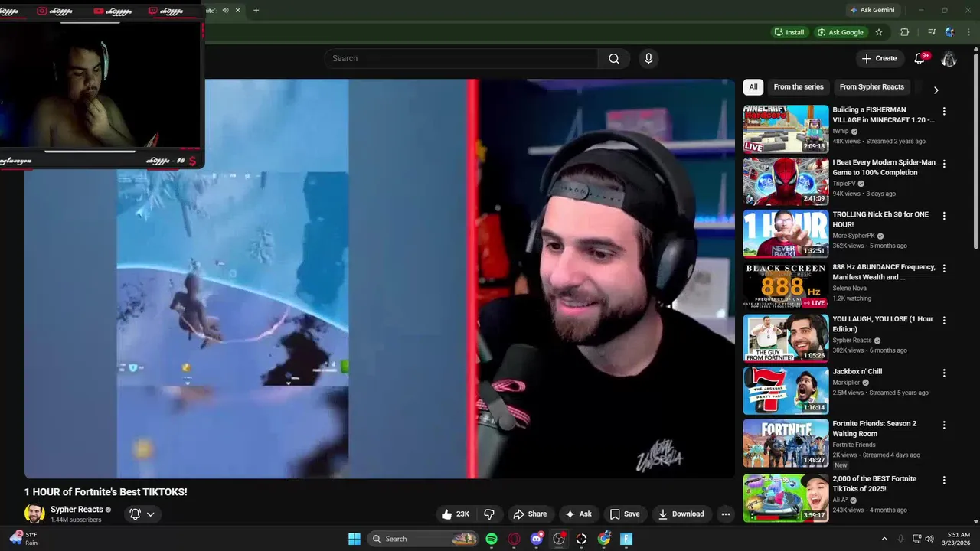Click the Create button
The width and height of the screenshot is (980, 551).
(x=879, y=59)
